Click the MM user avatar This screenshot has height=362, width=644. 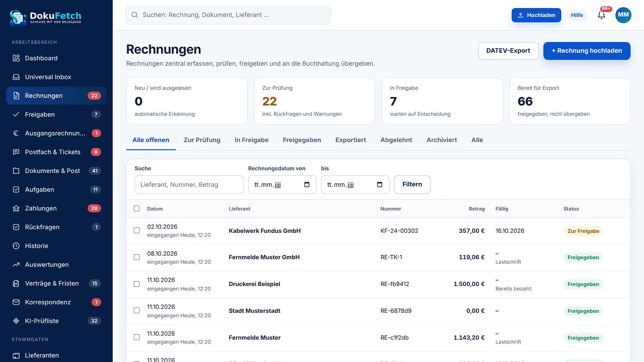[623, 15]
